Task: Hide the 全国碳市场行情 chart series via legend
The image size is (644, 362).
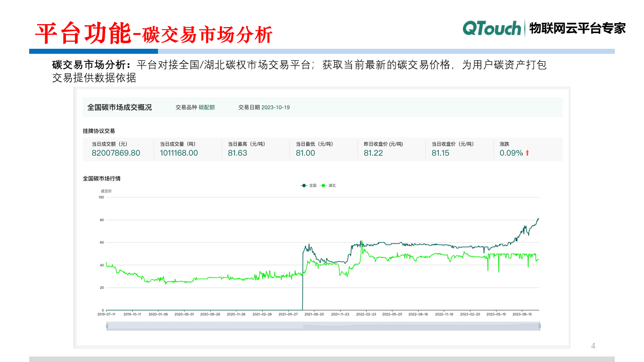Action: 308,186
